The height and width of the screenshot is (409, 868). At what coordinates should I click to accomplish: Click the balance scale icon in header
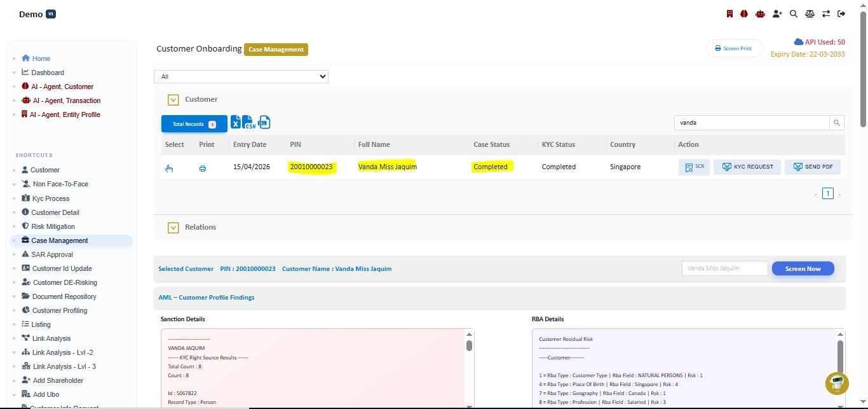pyautogui.click(x=810, y=14)
